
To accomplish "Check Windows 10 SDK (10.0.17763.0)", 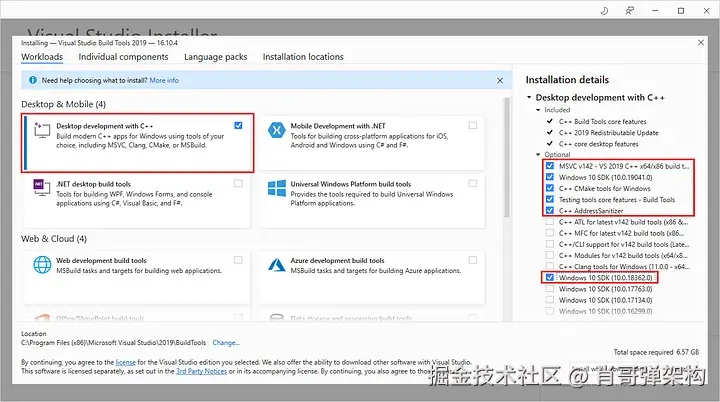I will [550, 289].
